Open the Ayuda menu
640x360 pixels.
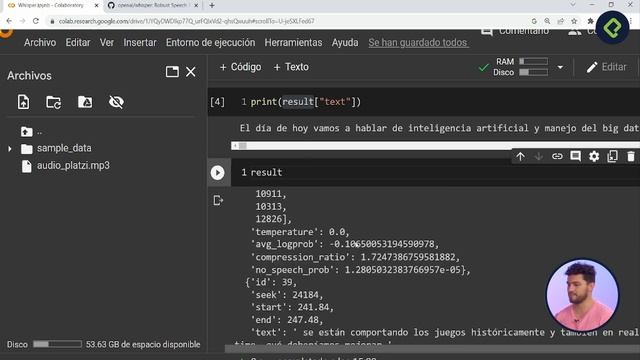coord(345,42)
